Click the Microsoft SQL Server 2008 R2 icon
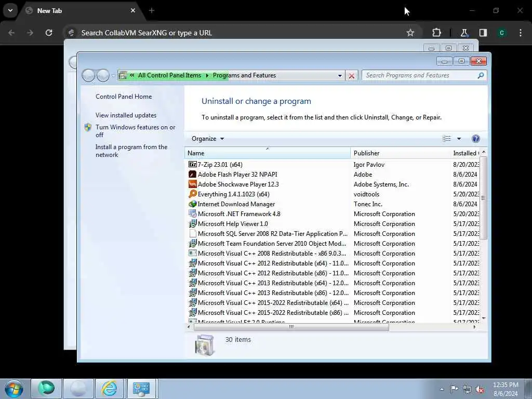This screenshot has width=532, height=399. (192, 233)
